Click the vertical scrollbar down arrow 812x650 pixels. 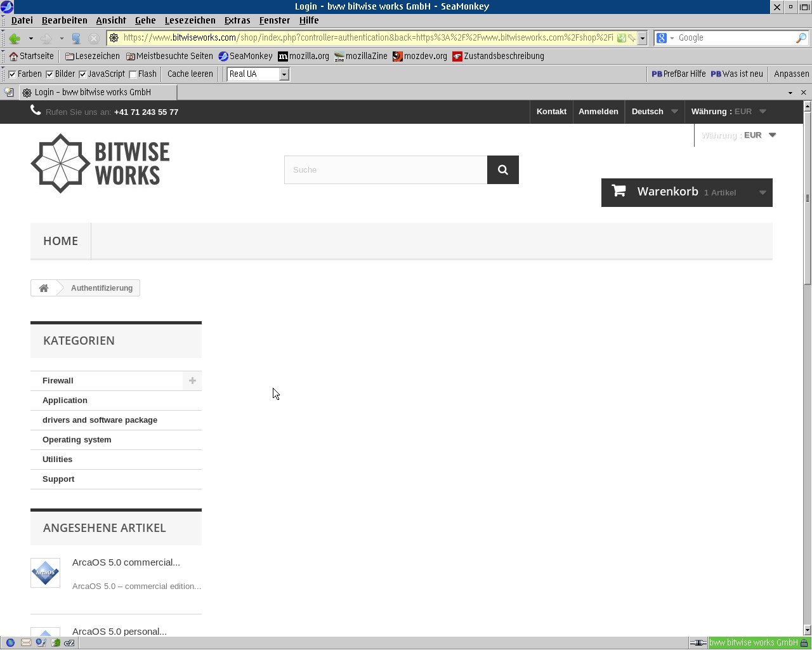tap(808, 630)
